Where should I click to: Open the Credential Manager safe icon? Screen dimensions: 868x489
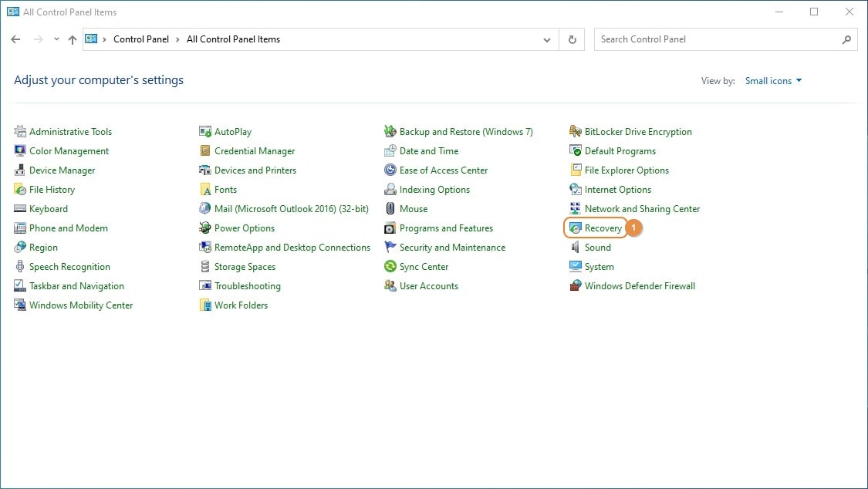205,151
